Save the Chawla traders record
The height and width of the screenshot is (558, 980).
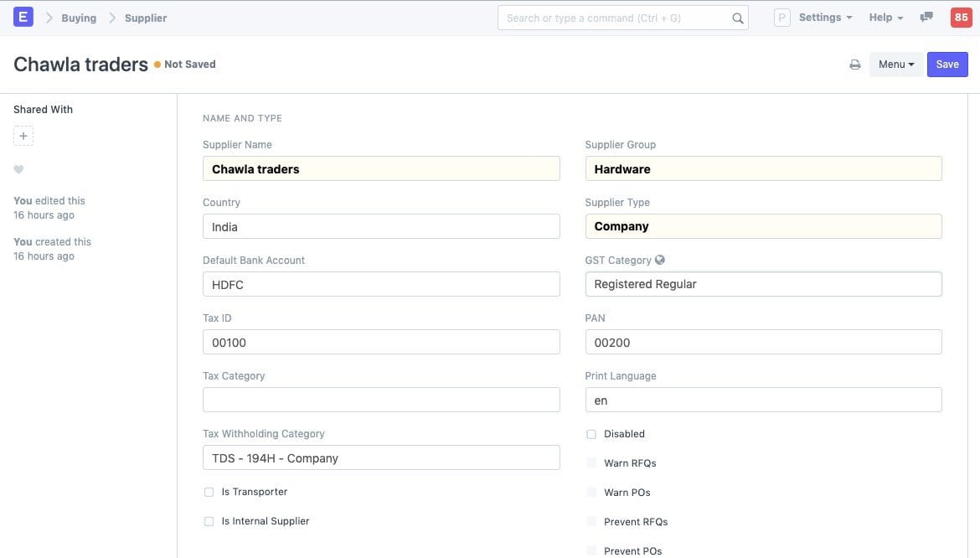click(x=947, y=64)
